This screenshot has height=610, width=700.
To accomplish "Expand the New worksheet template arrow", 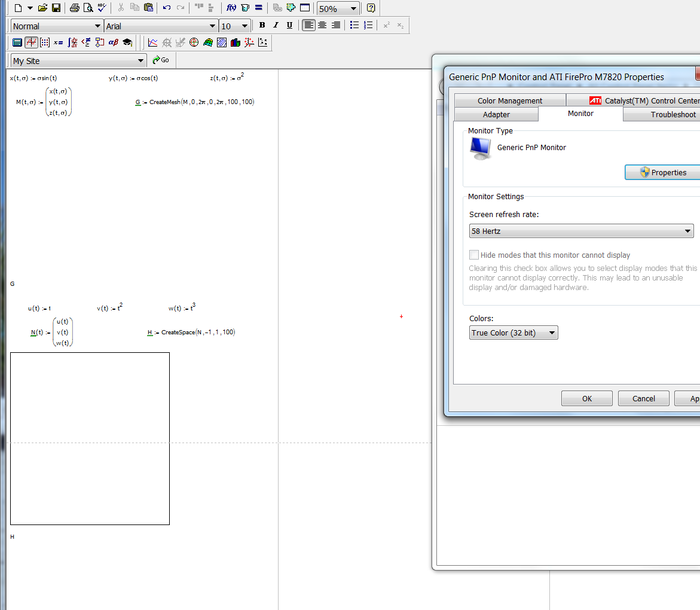I will pyautogui.click(x=30, y=8).
